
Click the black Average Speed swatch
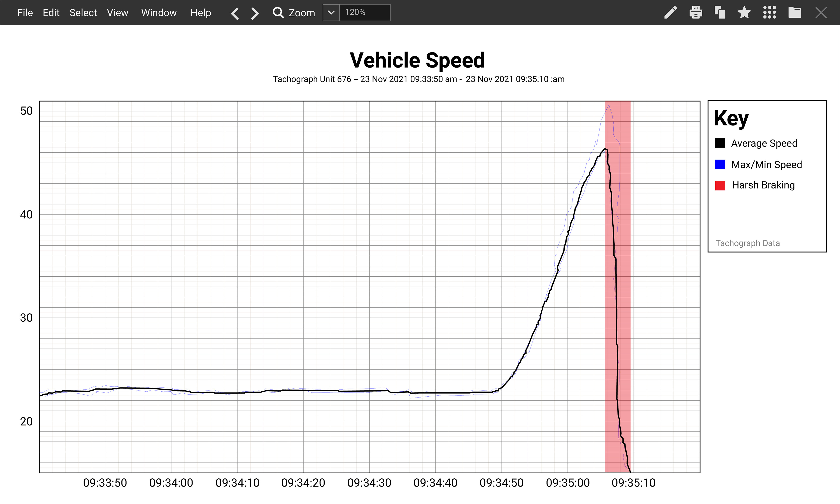click(x=720, y=143)
